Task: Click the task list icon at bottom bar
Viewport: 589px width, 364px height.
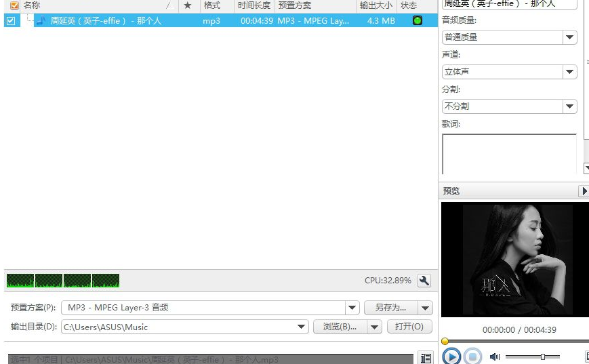Action: [x=426, y=358]
